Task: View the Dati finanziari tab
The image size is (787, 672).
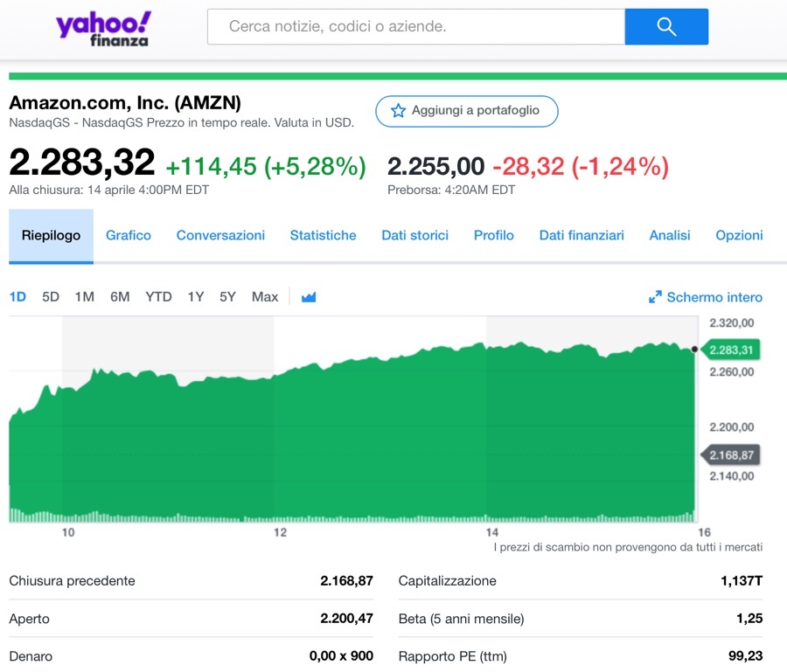Action: tap(582, 236)
